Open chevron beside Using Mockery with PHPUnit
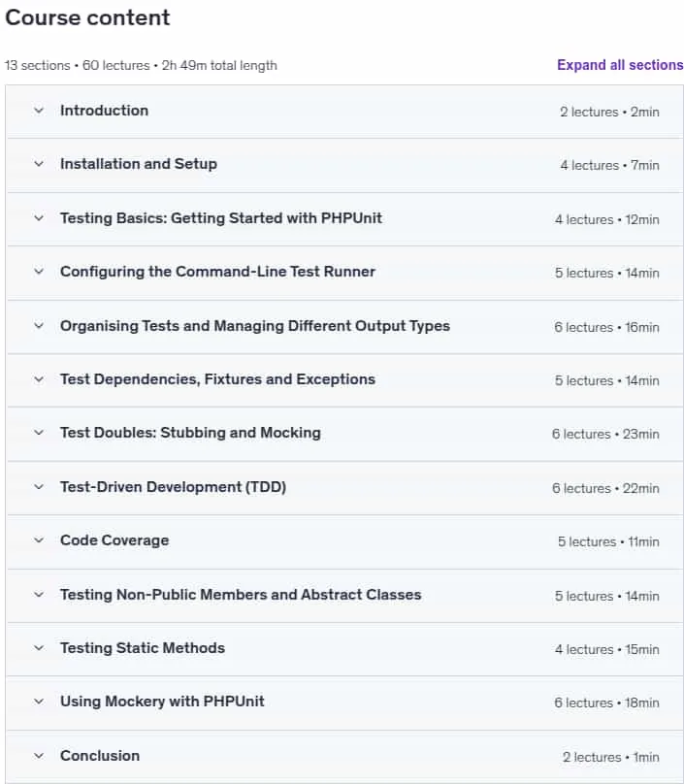The width and height of the screenshot is (684, 784). click(39, 702)
